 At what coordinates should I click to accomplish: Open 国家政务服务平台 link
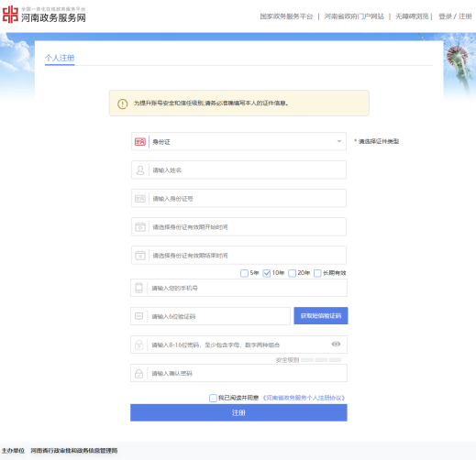(x=286, y=16)
